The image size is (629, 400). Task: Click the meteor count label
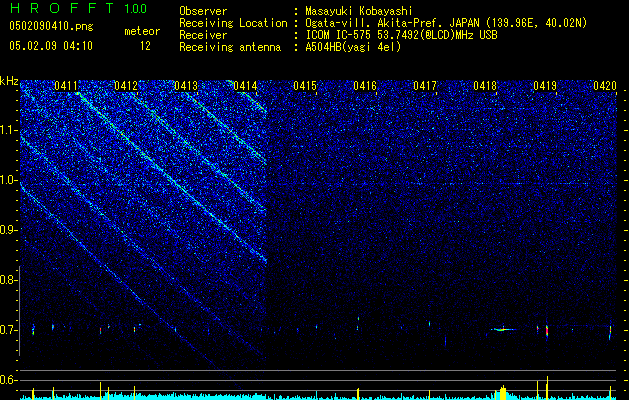142,31
